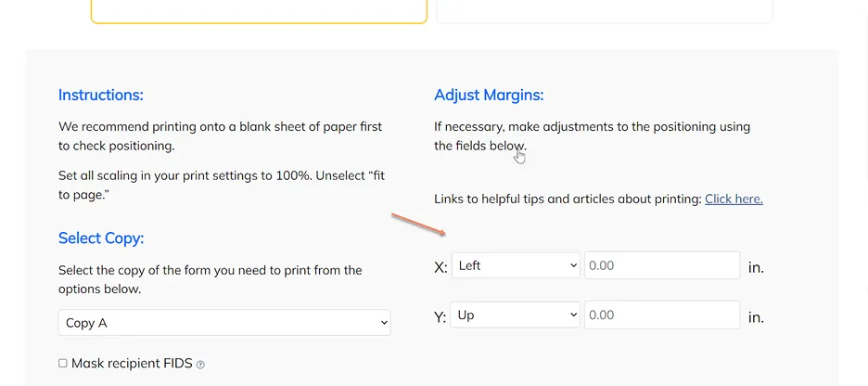
Task: Click the Y margin value input field
Action: pos(662,315)
